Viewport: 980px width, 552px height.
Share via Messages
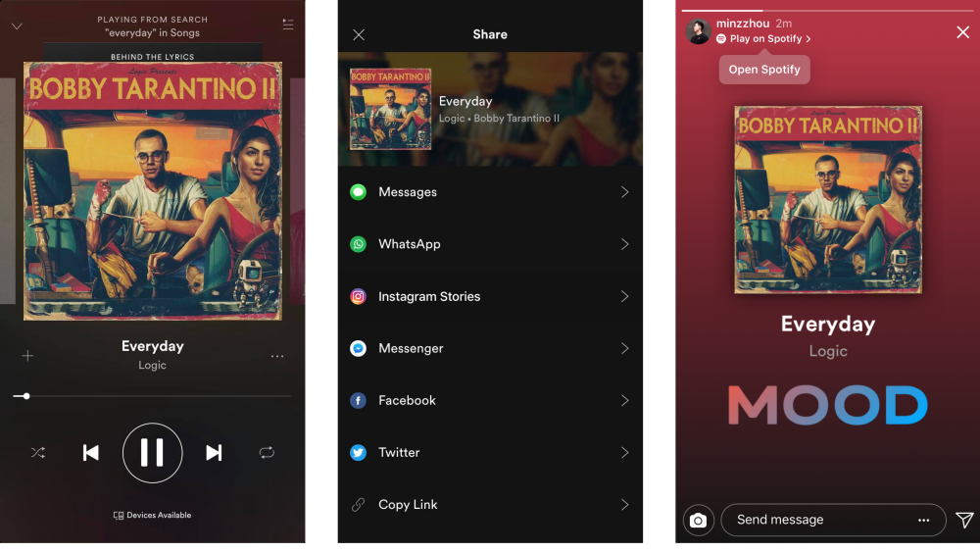coord(490,192)
